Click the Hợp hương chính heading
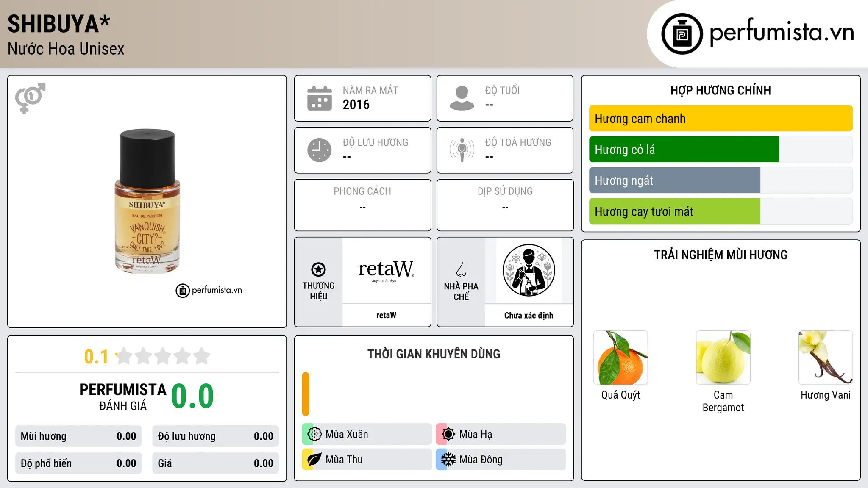The width and height of the screenshot is (868, 488). [721, 90]
